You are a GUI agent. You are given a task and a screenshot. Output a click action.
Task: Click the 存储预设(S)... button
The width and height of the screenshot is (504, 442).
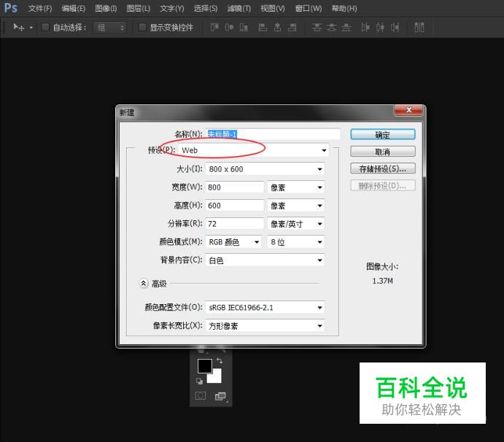pos(382,168)
